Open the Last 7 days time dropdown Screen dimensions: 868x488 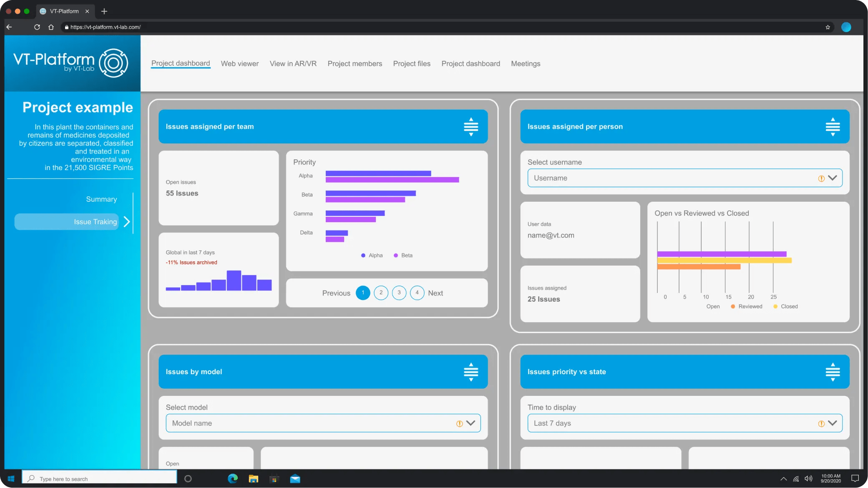833,423
